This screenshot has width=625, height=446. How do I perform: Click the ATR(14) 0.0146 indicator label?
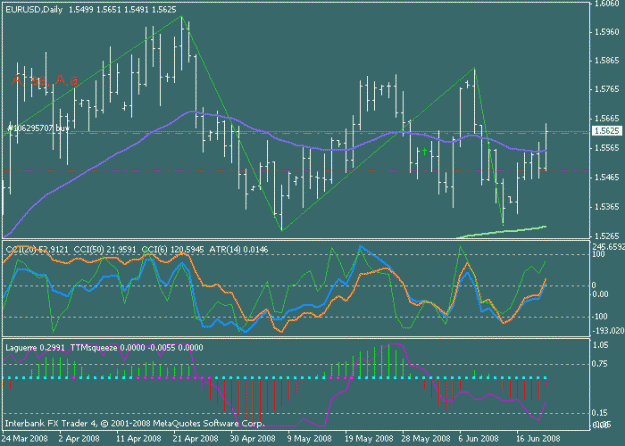pos(239,250)
